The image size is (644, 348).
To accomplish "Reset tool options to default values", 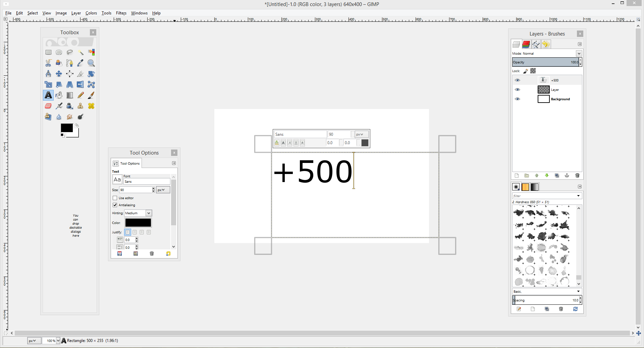I will (x=168, y=254).
